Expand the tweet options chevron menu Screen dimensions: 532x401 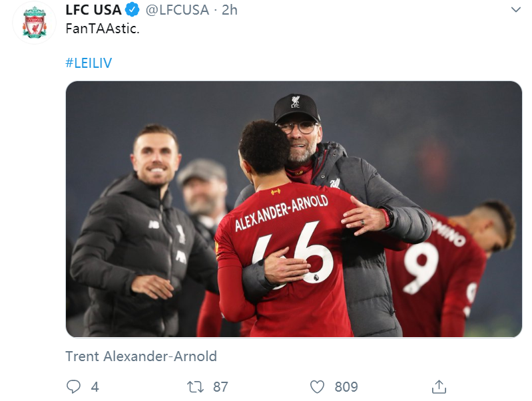[515, 10]
